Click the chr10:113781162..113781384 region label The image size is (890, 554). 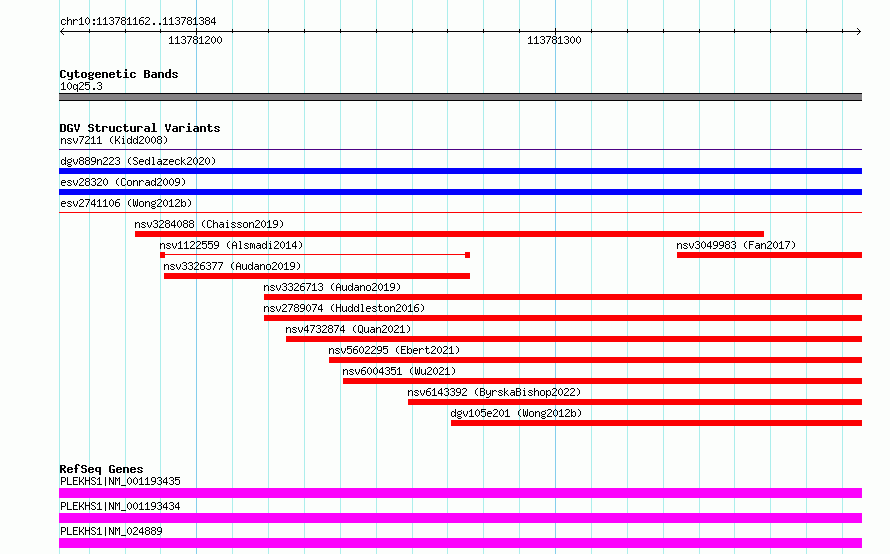(138, 22)
